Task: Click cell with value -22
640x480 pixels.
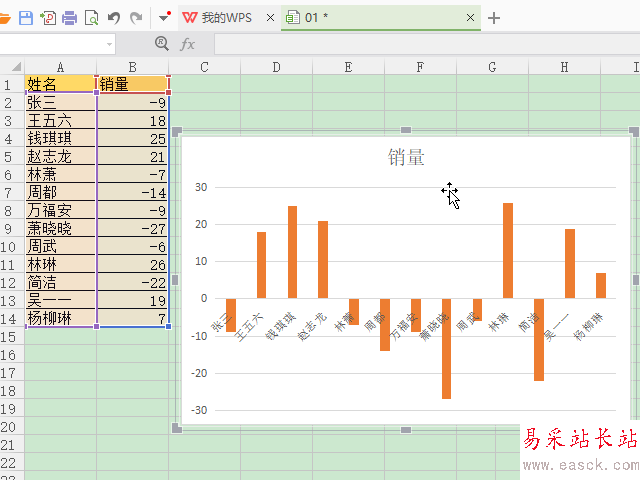Action: point(133,282)
